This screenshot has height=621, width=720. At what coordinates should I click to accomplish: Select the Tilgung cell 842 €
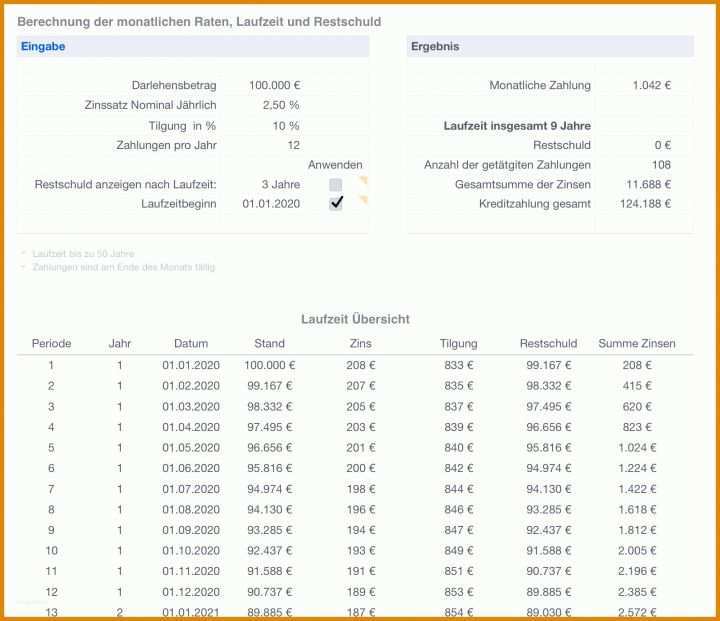pos(459,469)
